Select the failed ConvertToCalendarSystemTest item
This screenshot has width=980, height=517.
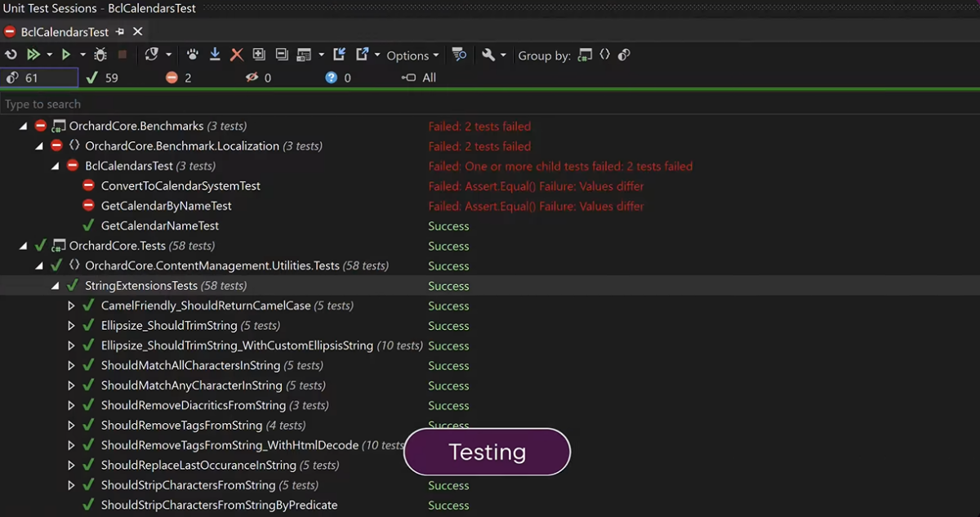[x=180, y=186]
